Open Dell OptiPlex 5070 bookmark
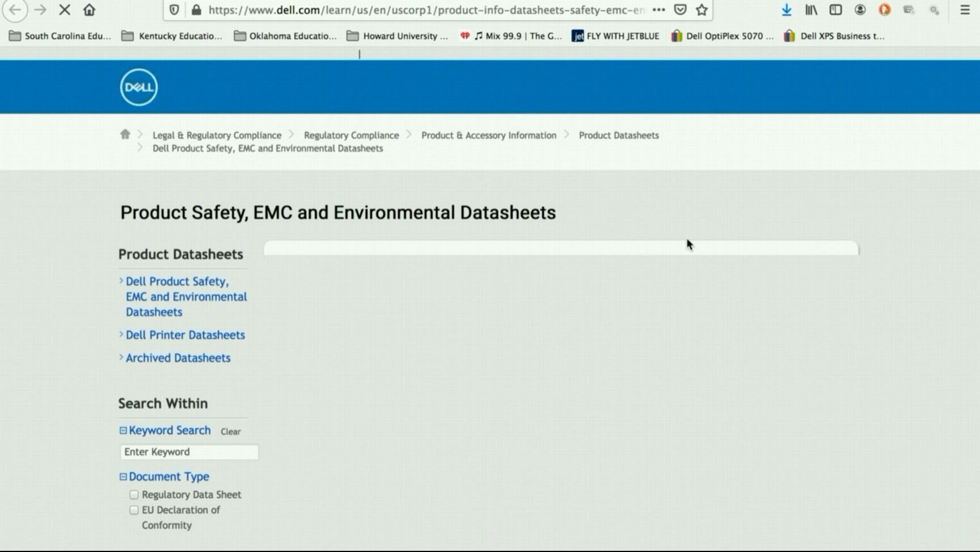Screen dimensions: 980x552 [x=722, y=36]
